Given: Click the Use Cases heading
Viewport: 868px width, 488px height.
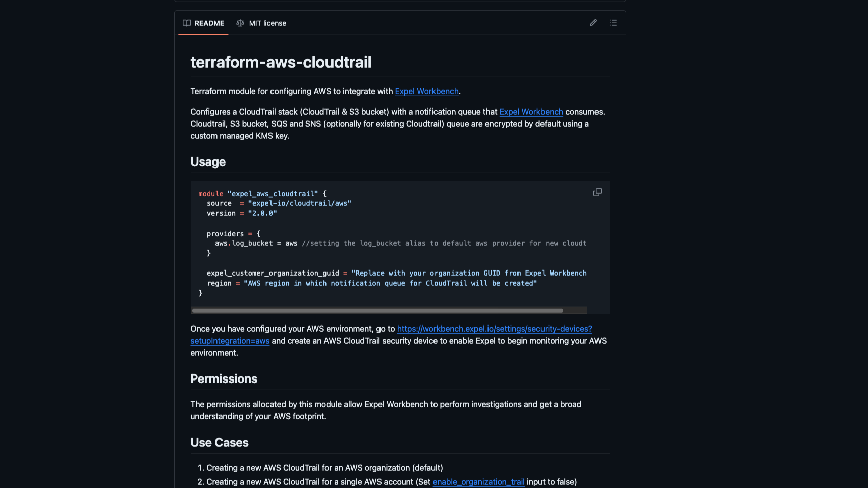Looking at the screenshot, I should coord(220,443).
